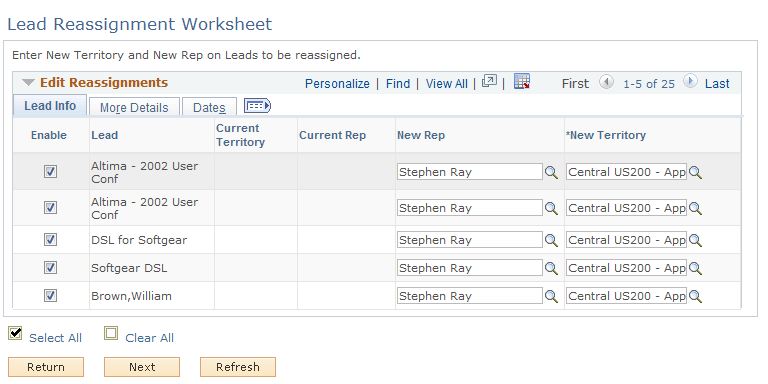Click the Lead column header
The height and width of the screenshot is (384, 768).
[x=104, y=135]
